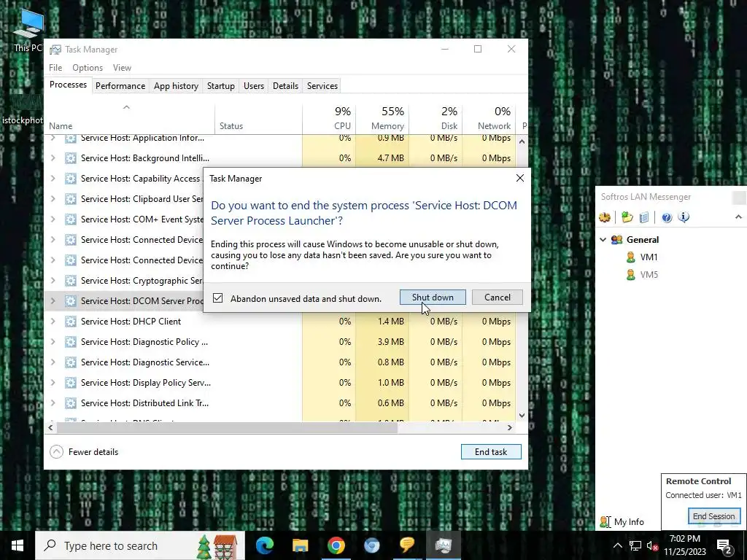Click the muted speaker tray icon
747x560 pixels.
(652, 546)
